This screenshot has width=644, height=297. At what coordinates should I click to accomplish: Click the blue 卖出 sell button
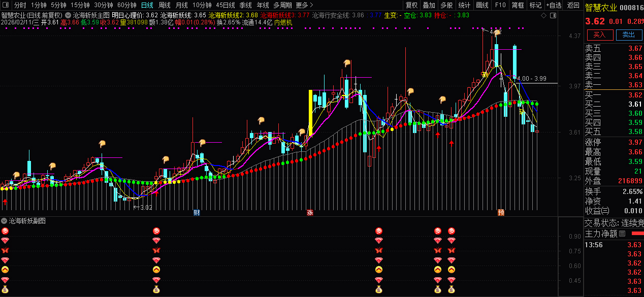point(629,35)
